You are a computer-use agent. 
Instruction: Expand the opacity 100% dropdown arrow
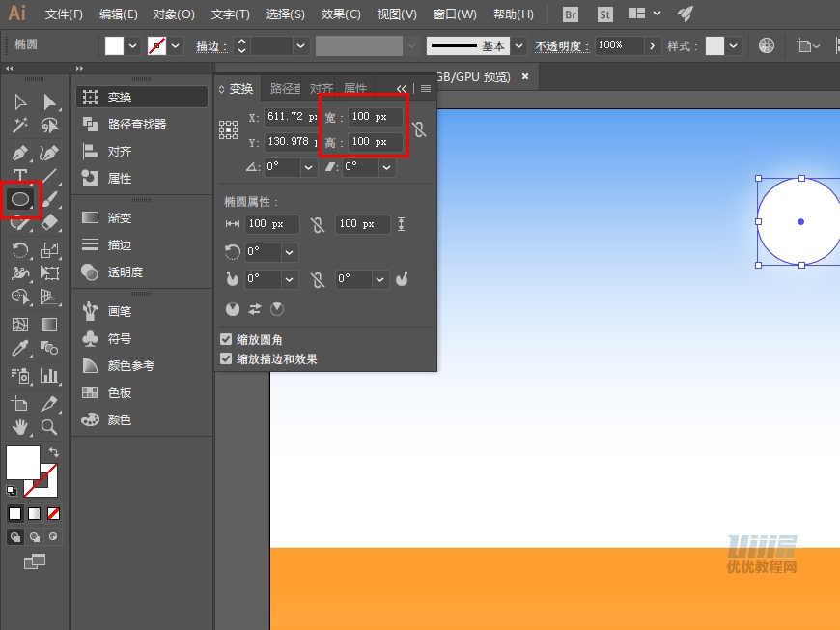[653, 45]
